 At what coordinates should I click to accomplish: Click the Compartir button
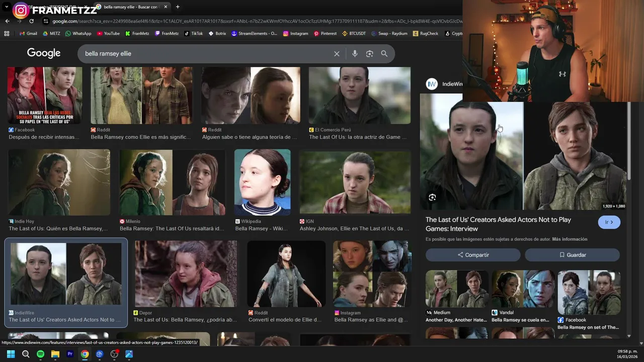click(x=473, y=255)
